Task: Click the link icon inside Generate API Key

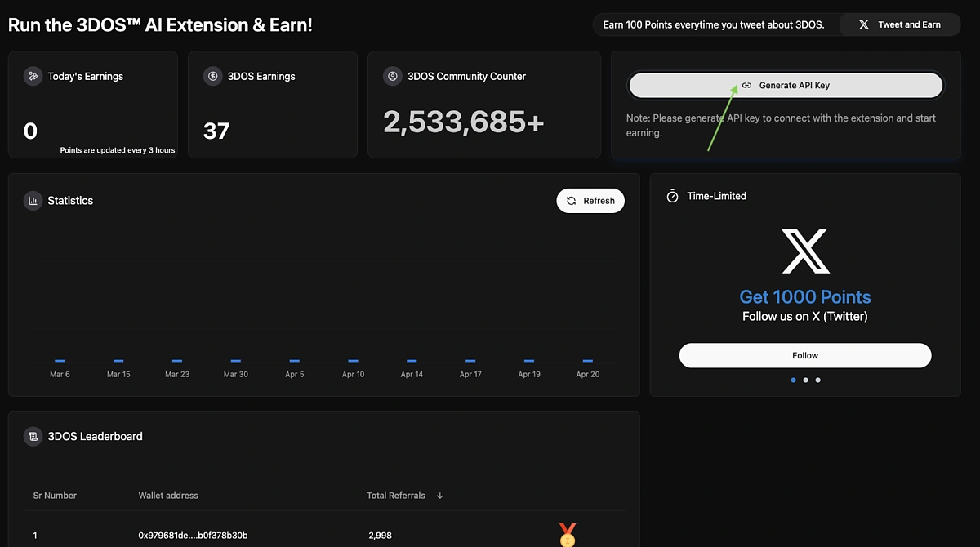Action: [x=746, y=85]
